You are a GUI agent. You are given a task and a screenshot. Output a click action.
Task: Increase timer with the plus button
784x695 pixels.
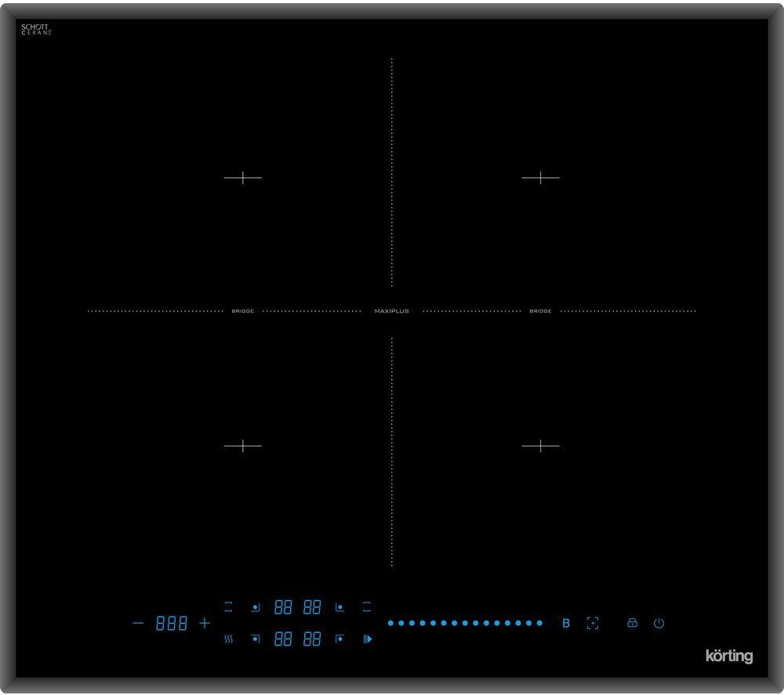(205, 623)
